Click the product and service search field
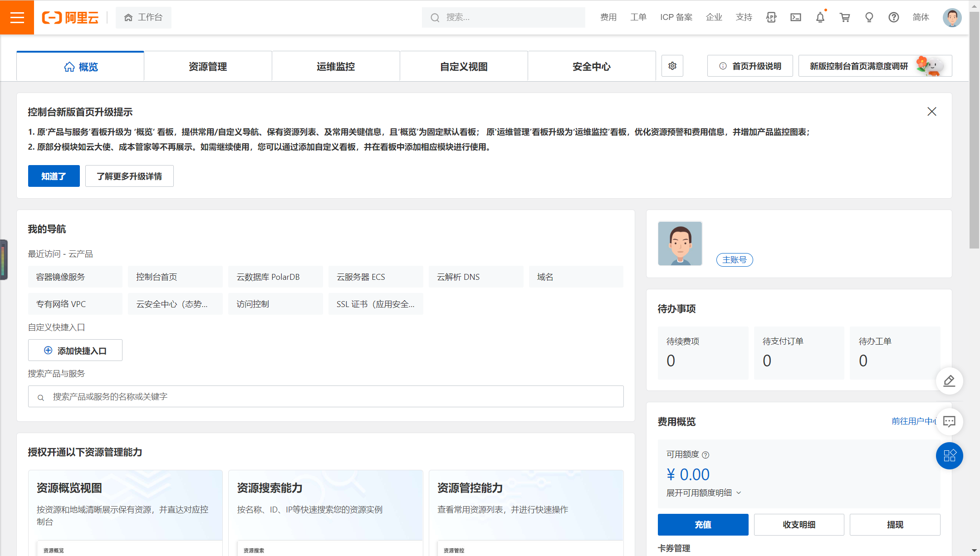980x556 pixels. tap(326, 396)
